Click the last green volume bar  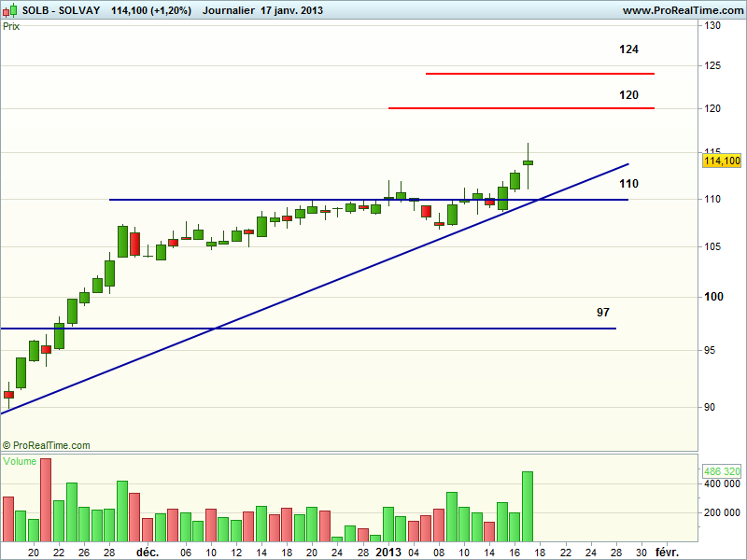coord(527,506)
